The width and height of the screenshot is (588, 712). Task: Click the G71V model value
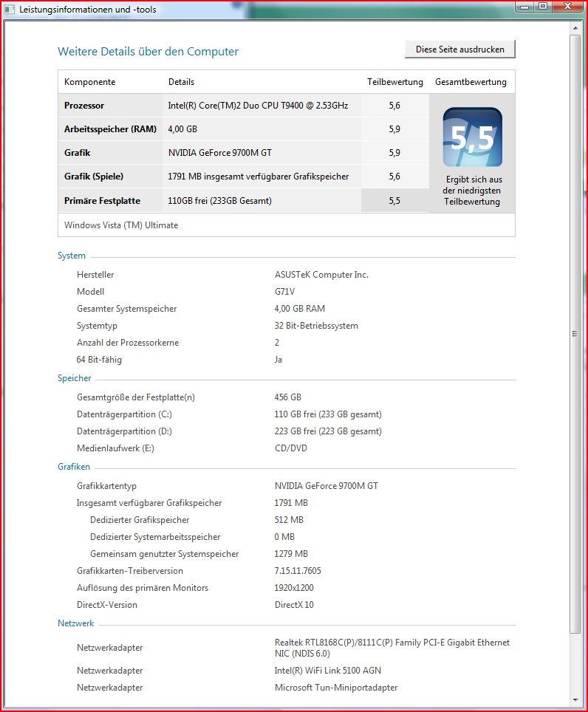284,292
